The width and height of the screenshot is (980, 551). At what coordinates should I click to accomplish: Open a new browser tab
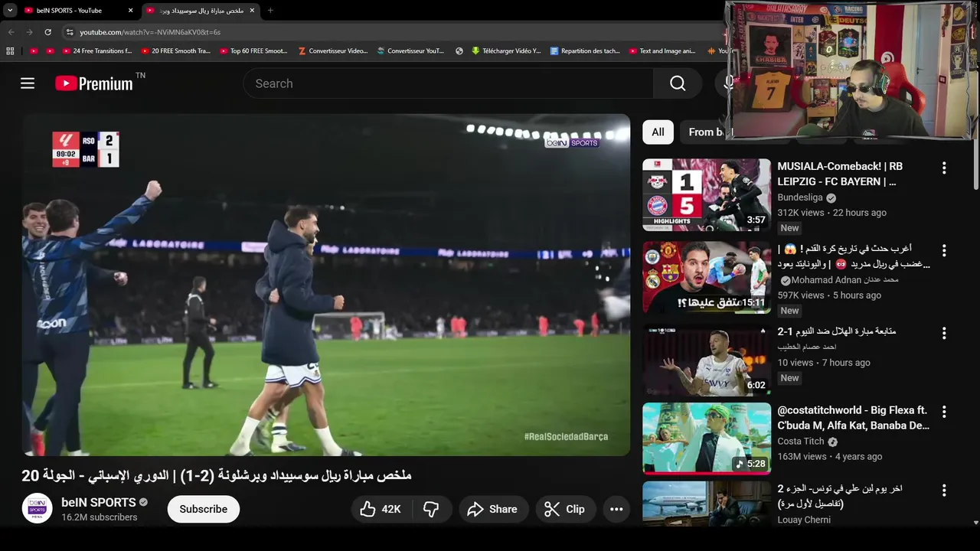tap(270, 11)
